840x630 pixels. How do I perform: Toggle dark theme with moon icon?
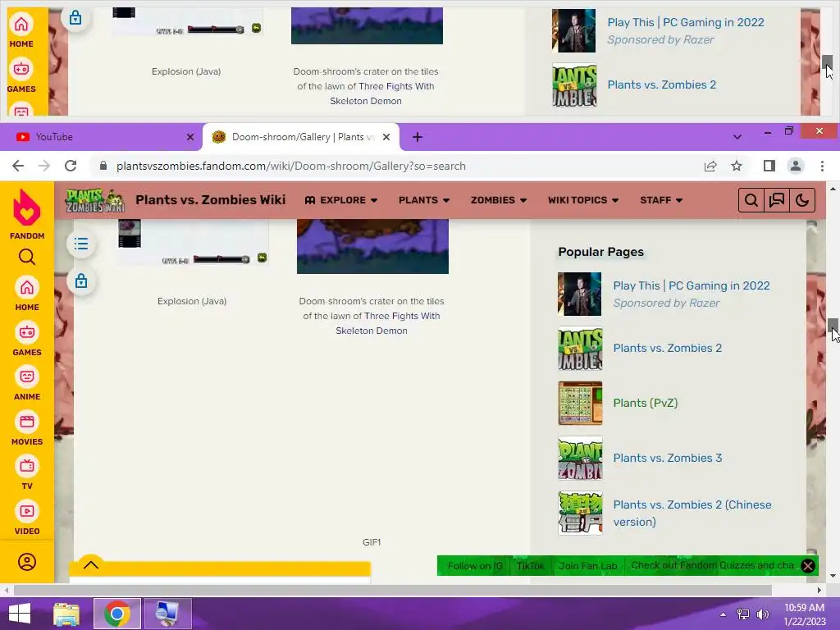tap(802, 200)
